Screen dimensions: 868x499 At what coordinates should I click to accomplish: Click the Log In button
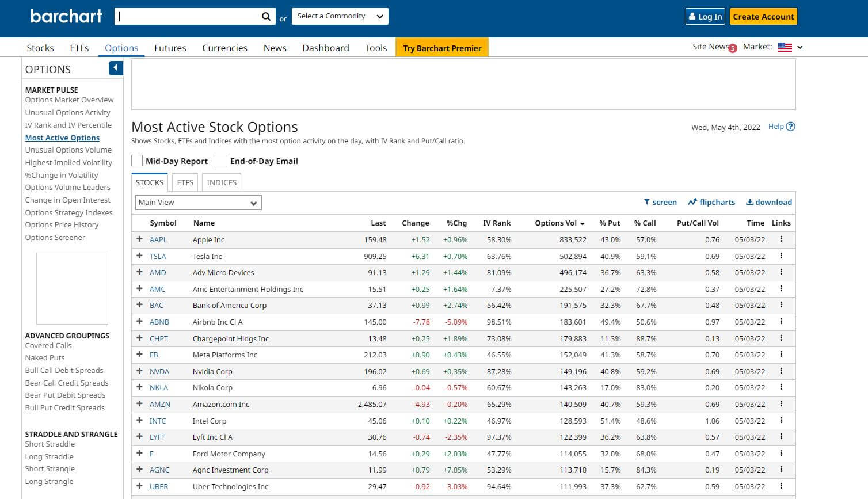(x=706, y=16)
